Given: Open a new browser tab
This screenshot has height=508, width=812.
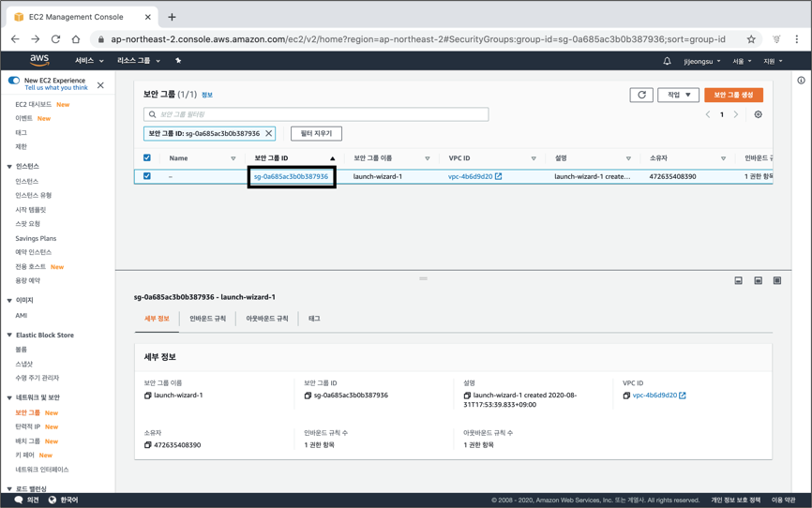Looking at the screenshot, I should click(172, 17).
